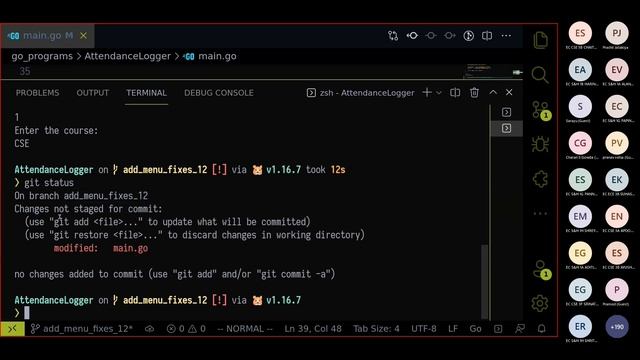This screenshot has width=640, height=360.
Task: Switch to the PROBLEMS tab
Action: 38,93
